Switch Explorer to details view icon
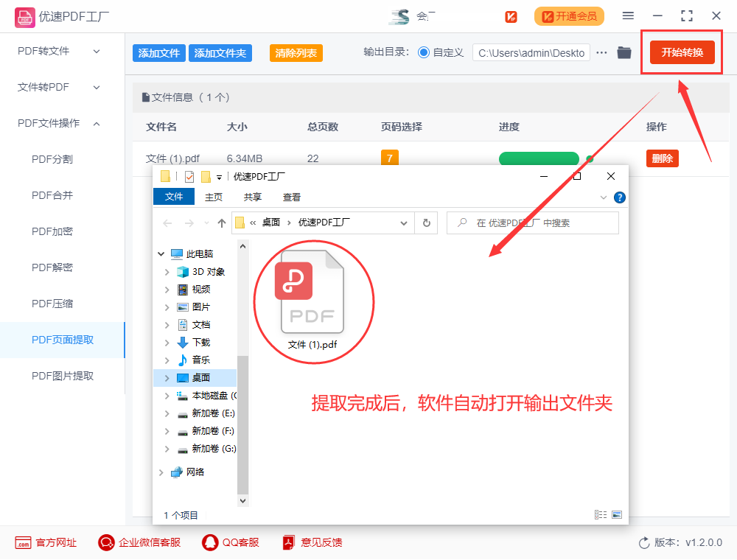737x560 pixels. [x=600, y=515]
